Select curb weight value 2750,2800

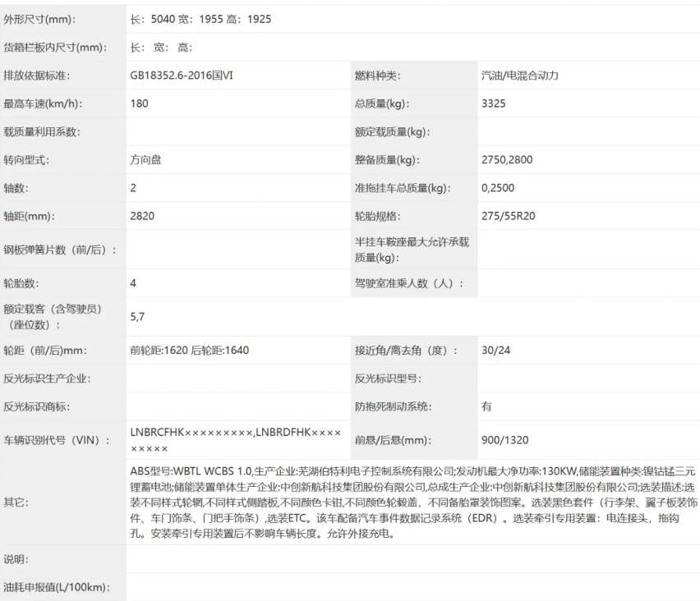(x=507, y=160)
